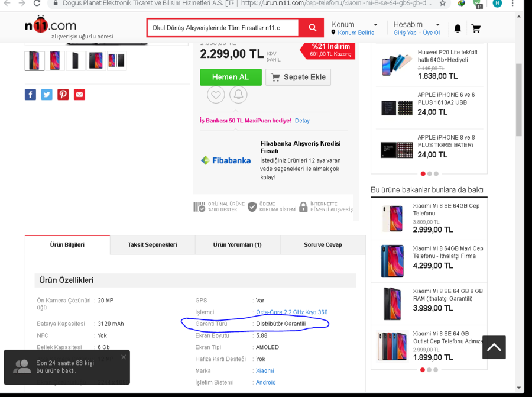Open the shopping cart icon
The width and height of the screenshot is (532, 397).
pyautogui.click(x=476, y=28)
